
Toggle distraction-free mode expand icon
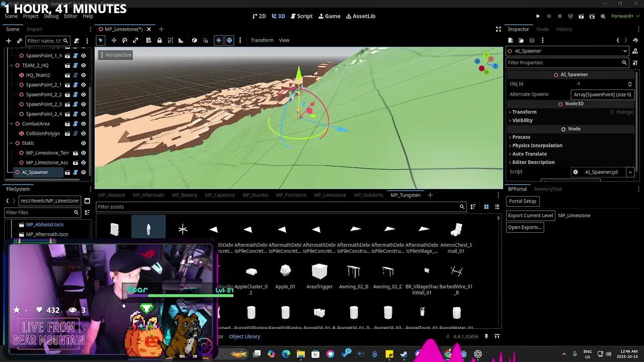coord(498,29)
